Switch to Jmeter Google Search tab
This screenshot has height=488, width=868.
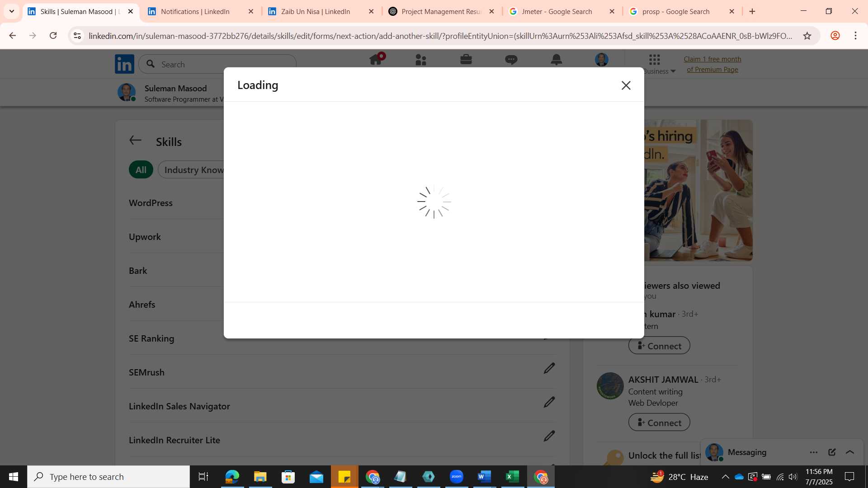[x=562, y=11]
